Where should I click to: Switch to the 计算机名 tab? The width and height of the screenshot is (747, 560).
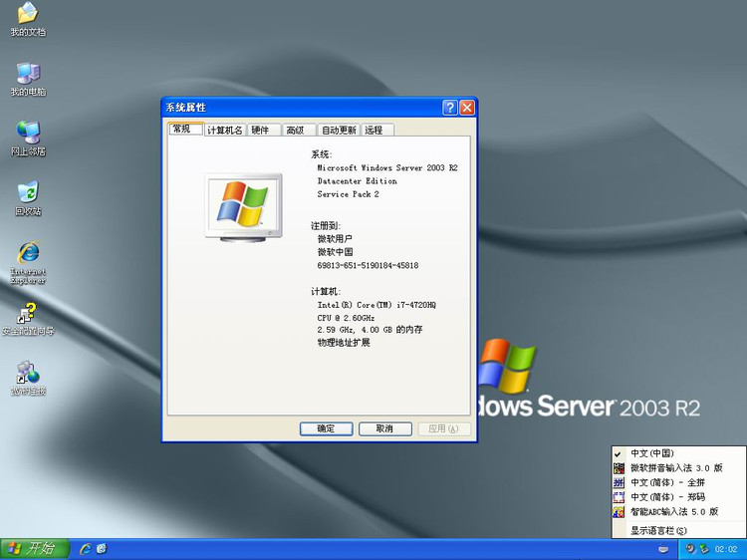225,131
